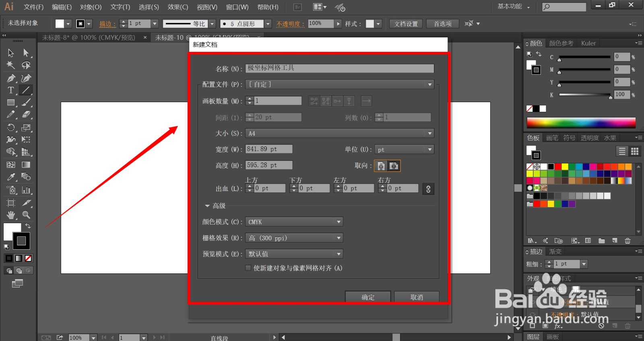The width and height of the screenshot is (644, 341).
Task: Open Bridge from the menu bar
Action: 297,7
